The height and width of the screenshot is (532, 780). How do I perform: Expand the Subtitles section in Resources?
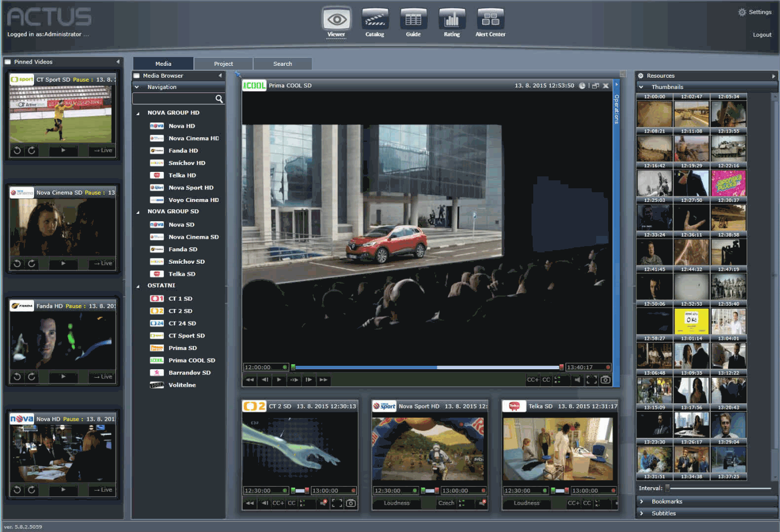pos(642,513)
